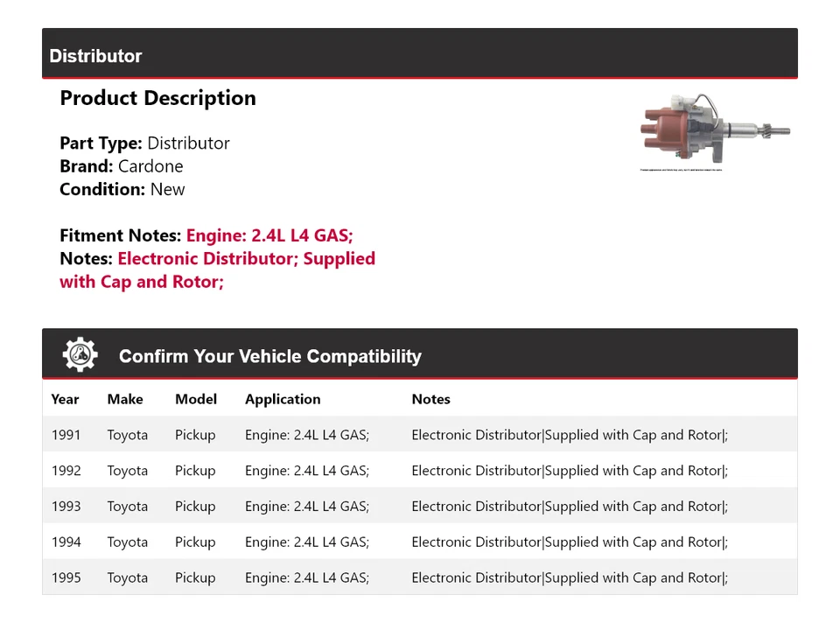Select the Year column header

[x=65, y=399]
